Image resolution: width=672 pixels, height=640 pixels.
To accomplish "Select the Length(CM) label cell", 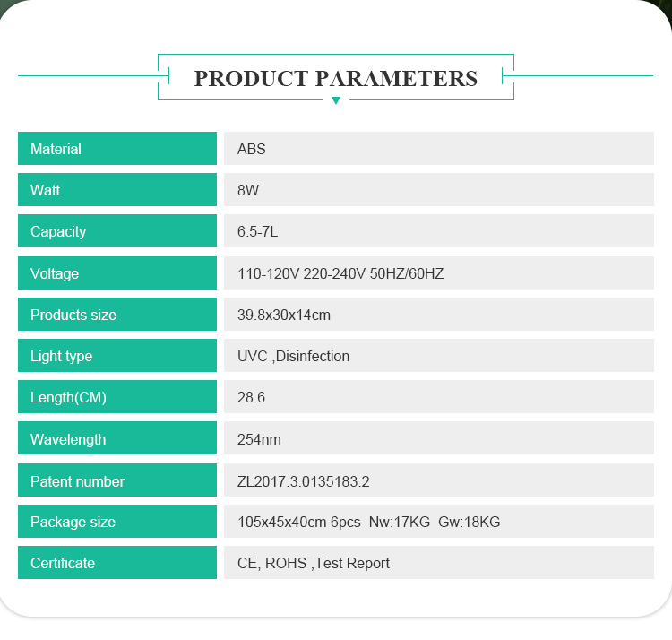I will [x=117, y=396].
